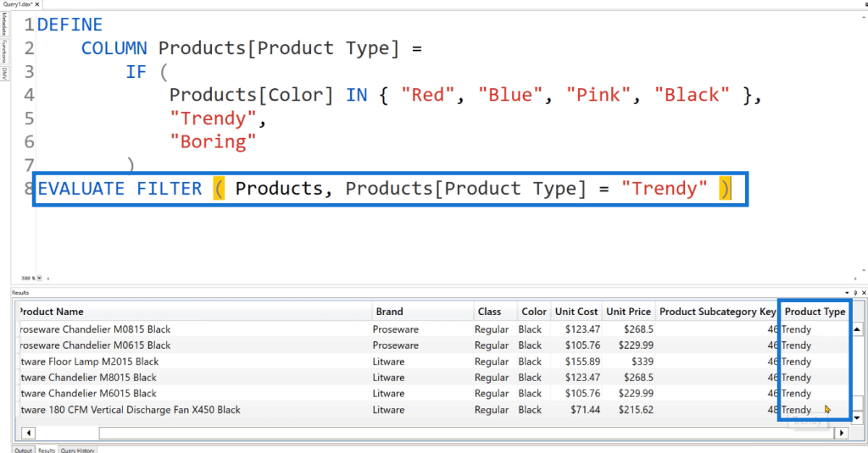Image resolution: width=868 pixels, height=453 pixels.
Task: Click editor horizontal scroll left arrow
Action: coord(47,279)
